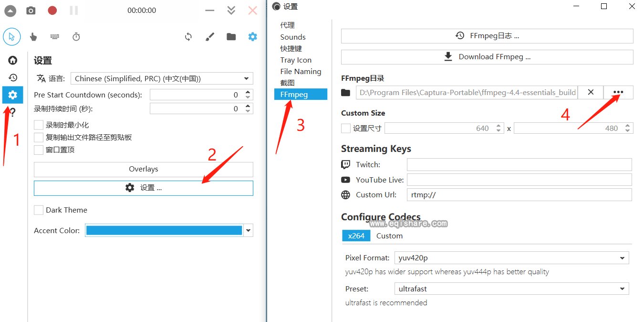Switch to Custom codec tab

tap(389, 236)
